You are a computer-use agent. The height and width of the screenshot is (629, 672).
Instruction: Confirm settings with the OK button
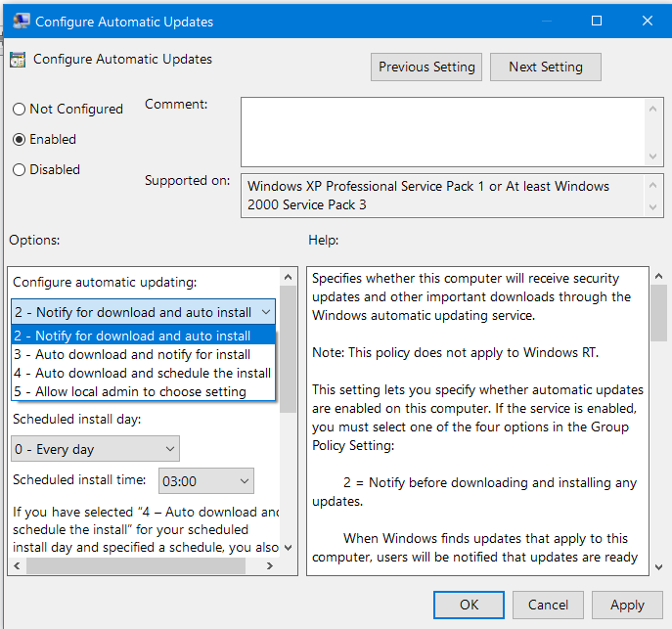469,605
